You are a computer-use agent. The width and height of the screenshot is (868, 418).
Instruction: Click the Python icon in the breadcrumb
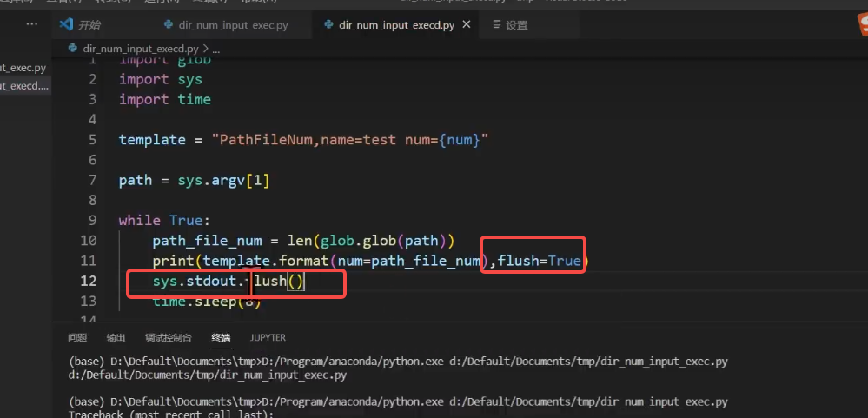[x=73, y=49]
